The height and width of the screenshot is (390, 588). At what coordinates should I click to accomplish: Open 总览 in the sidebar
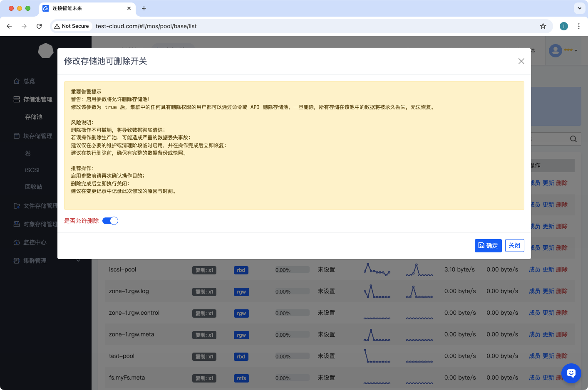pyautogui.click(x=29, y=81)
